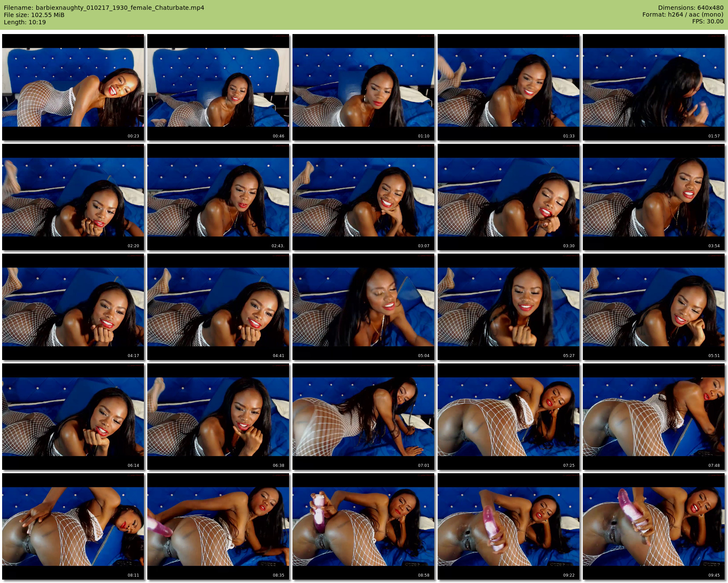
Task: Click the thumbnail frame stamped 04:41
Action: point(218,307)
